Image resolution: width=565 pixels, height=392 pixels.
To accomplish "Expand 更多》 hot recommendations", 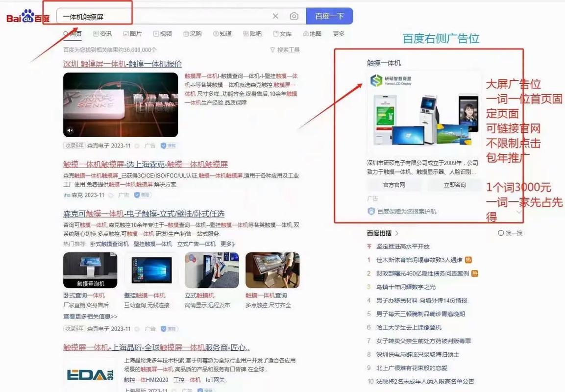I will 228,244.
